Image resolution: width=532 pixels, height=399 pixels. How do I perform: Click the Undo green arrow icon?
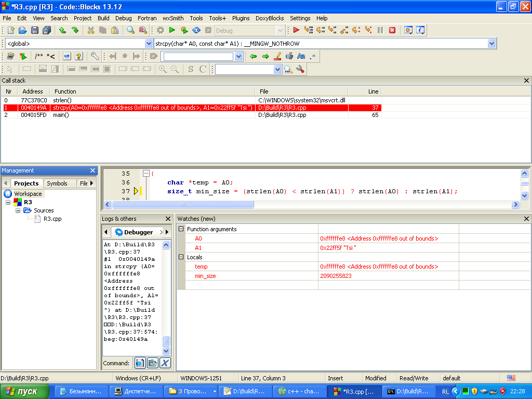[62, 30]
